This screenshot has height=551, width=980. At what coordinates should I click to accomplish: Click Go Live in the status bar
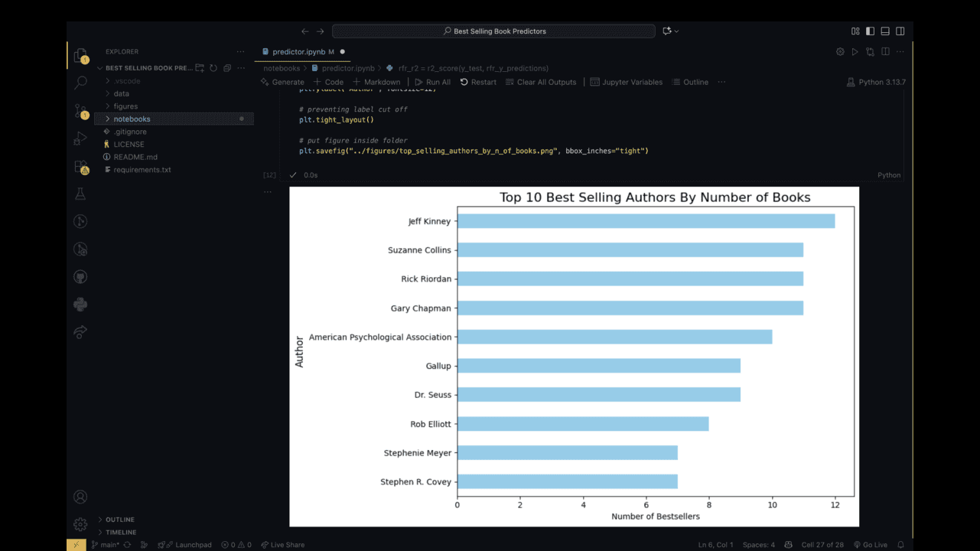click(x=871, y=545)
